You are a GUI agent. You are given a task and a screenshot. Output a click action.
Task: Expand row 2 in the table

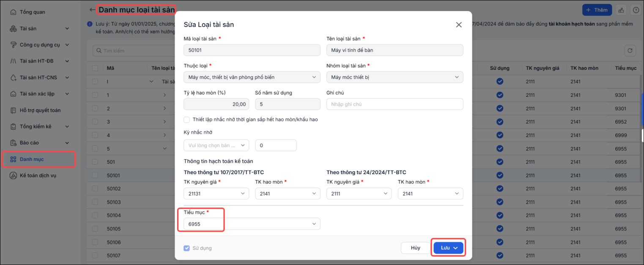[165, 109]
